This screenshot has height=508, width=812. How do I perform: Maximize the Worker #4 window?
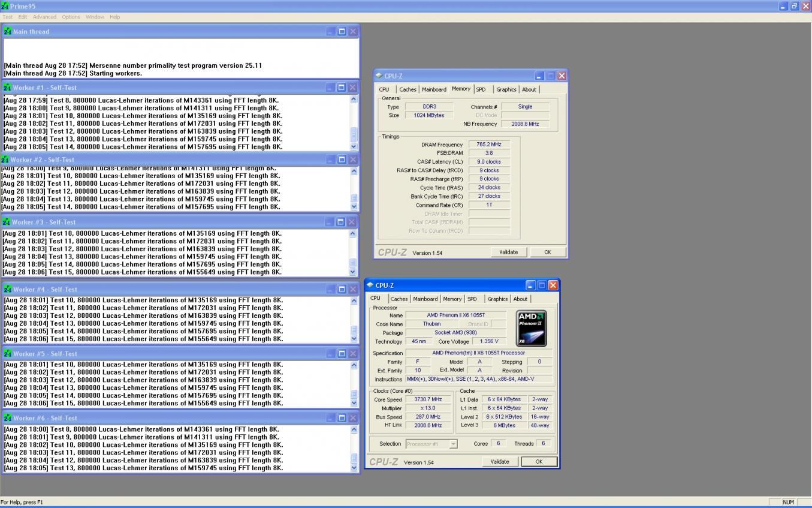point(342,289)
